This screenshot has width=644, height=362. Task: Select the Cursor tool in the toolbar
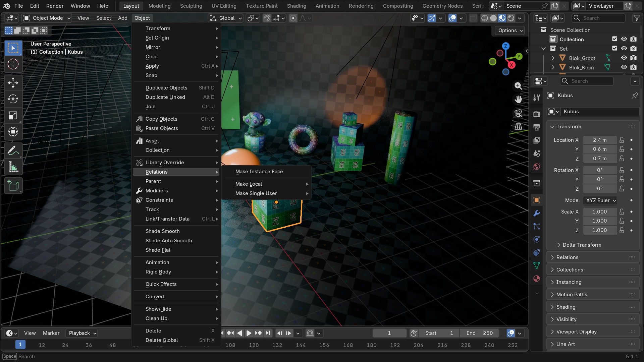pos(13,64)
